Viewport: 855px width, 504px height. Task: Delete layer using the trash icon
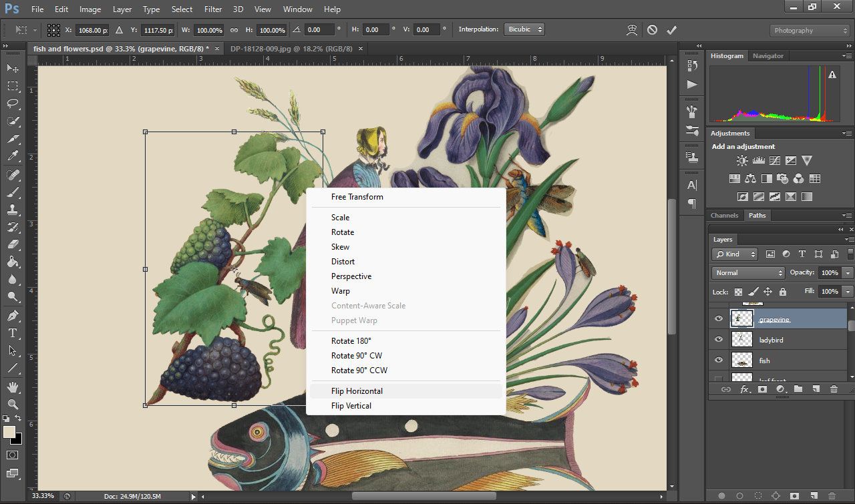tap(834, 389)
